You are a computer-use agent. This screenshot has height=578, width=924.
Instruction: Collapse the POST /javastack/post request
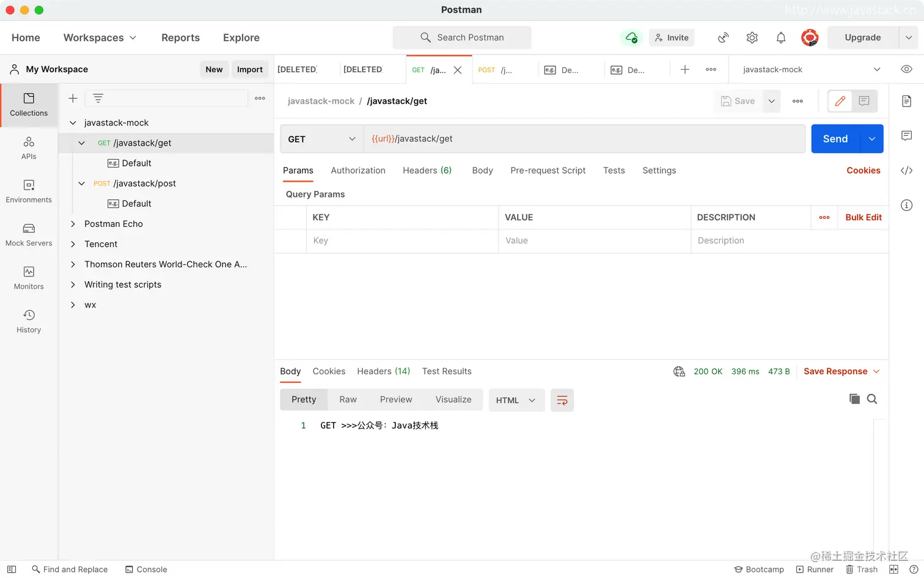click(x=81, y=183)
